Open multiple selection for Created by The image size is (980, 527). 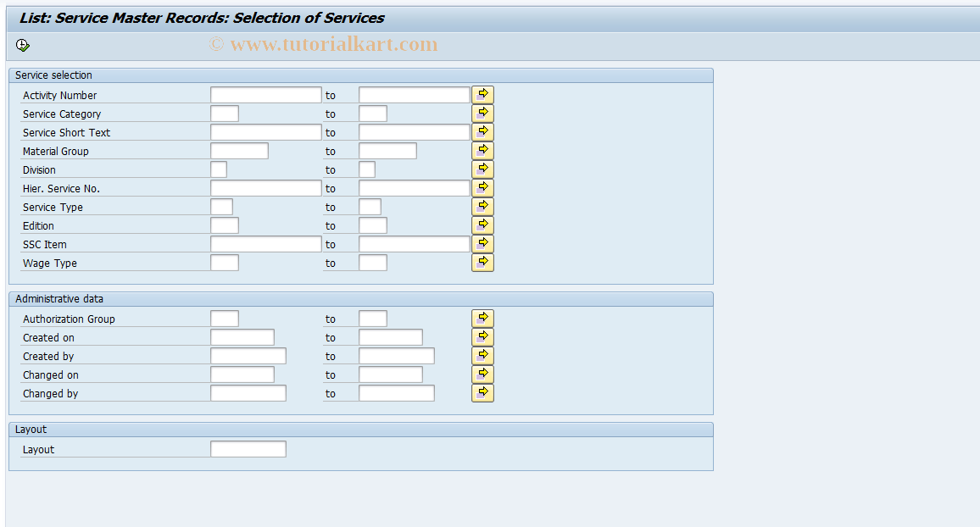482,355
